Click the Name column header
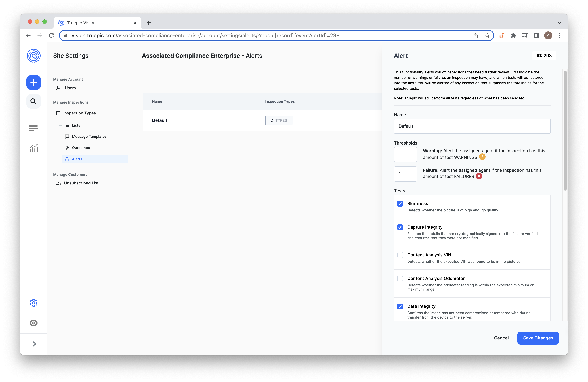588x382 pixels. tap(157, 101)
